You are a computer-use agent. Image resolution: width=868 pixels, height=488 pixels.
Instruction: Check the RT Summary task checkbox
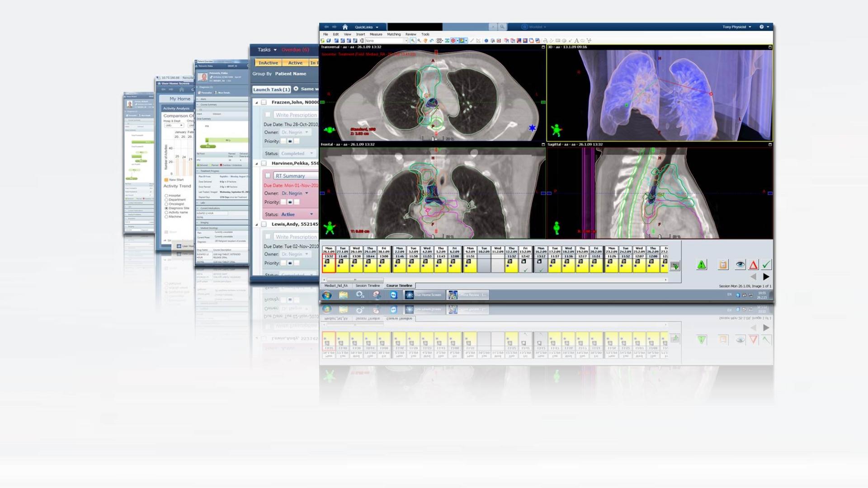coord(268,176)
